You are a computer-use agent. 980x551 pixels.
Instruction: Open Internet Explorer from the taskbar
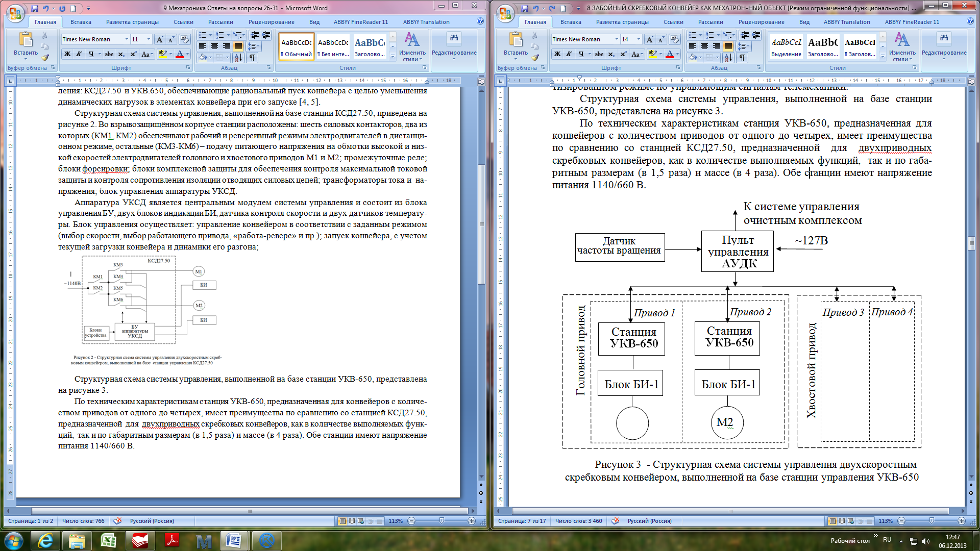45,540
